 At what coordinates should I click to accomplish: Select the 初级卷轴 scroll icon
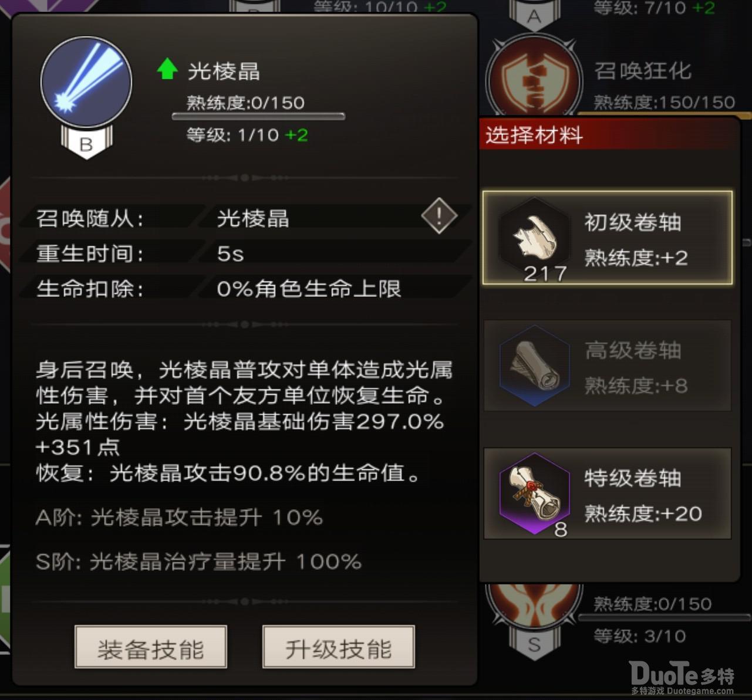click(x=534, y=238)
